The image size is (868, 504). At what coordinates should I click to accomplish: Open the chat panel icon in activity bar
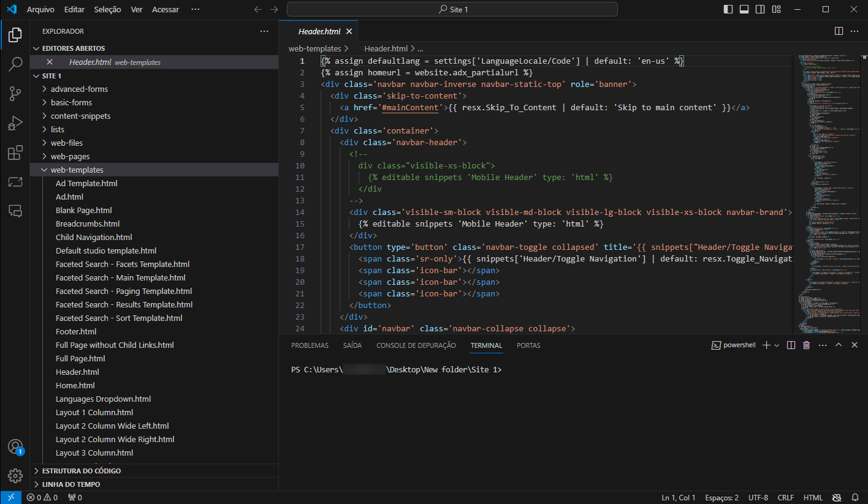(x=15, y=211)
